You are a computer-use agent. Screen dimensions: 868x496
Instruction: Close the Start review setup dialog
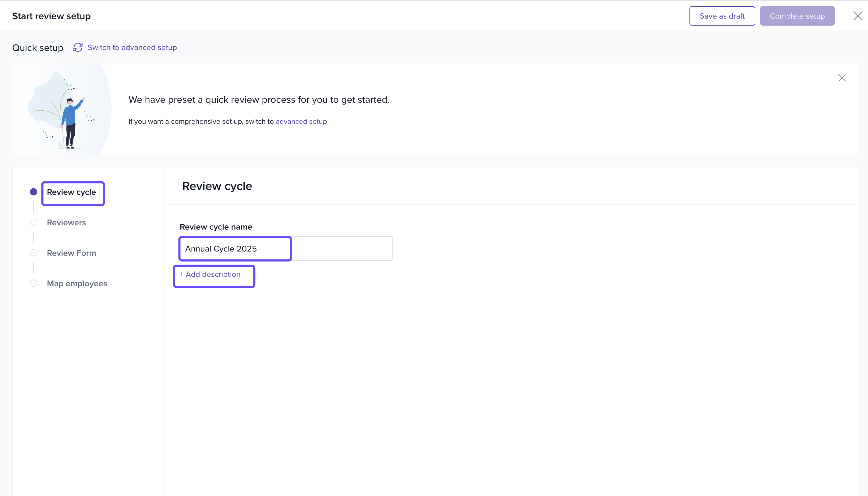click(857, 16)
